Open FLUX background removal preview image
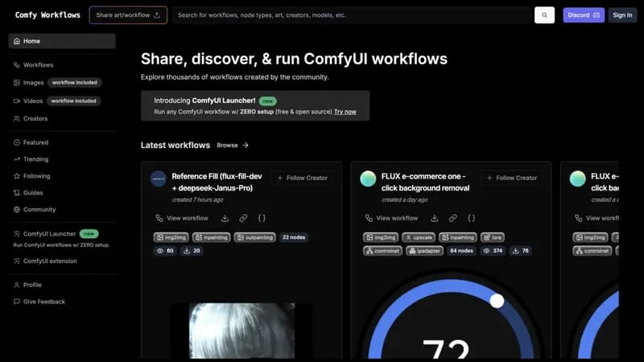Screen dimensions: 644x362 (451, 314)
